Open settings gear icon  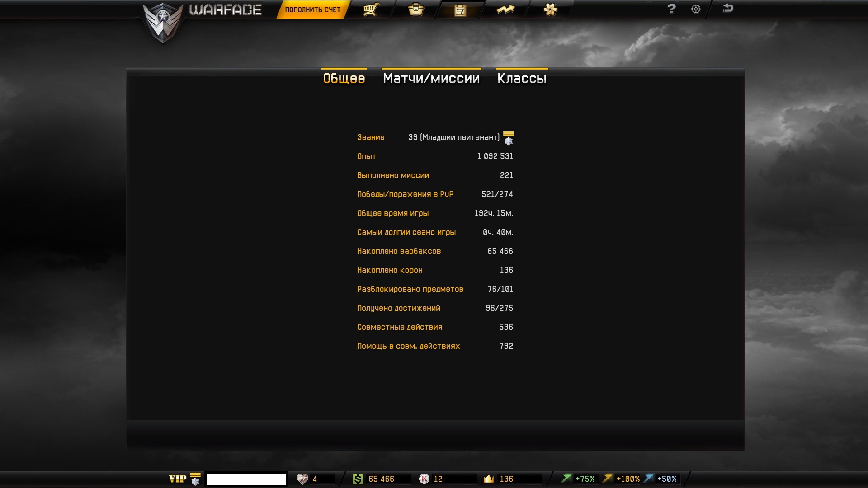(x=696, y=9)
